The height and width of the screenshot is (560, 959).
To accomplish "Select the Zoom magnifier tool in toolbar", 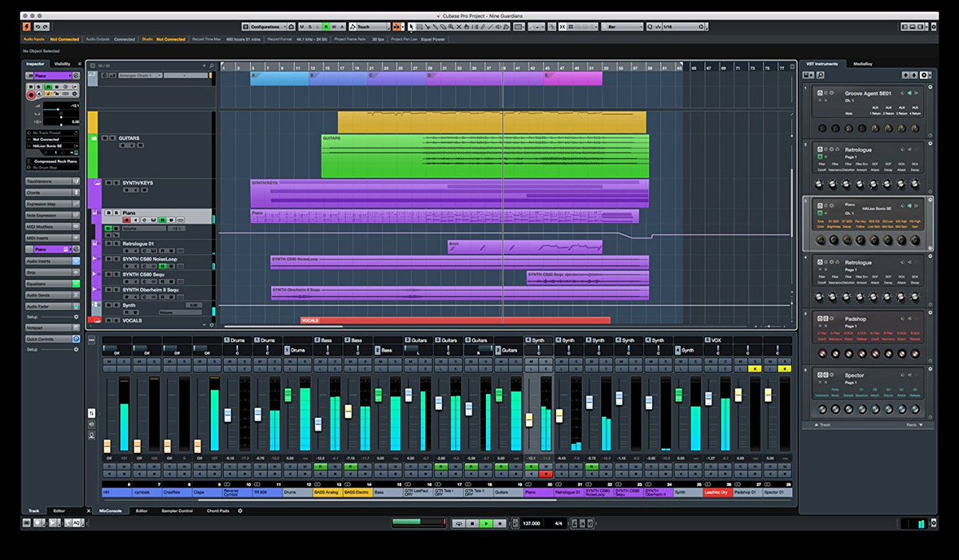I will tap(451, 26).
